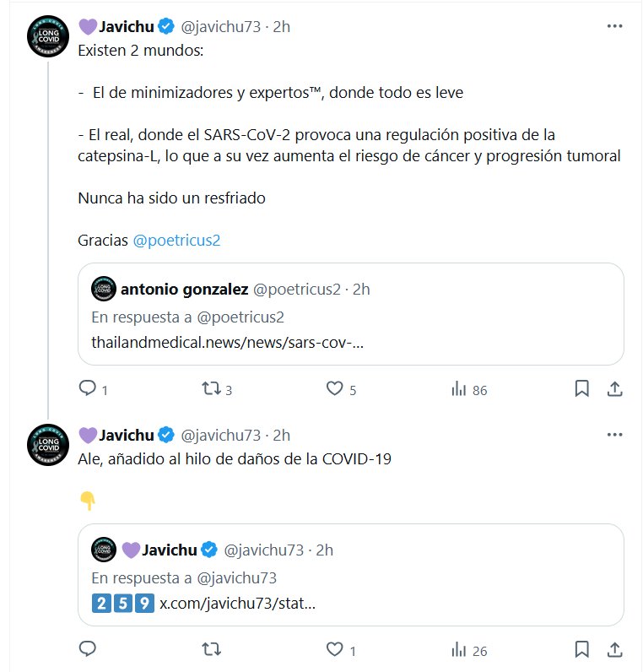Retweet the second Javichu tweet
This screenshot has height=672, width=643.
(x=213, y=649)
